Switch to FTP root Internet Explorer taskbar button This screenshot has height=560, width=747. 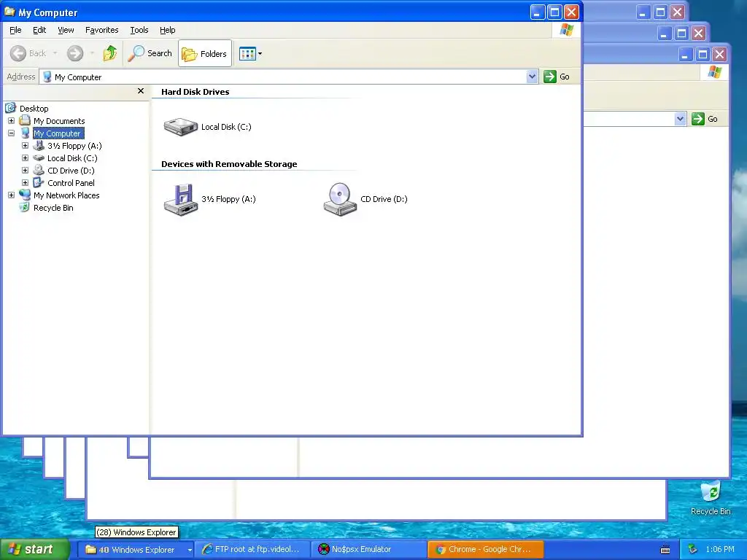[x=252, y=550]
